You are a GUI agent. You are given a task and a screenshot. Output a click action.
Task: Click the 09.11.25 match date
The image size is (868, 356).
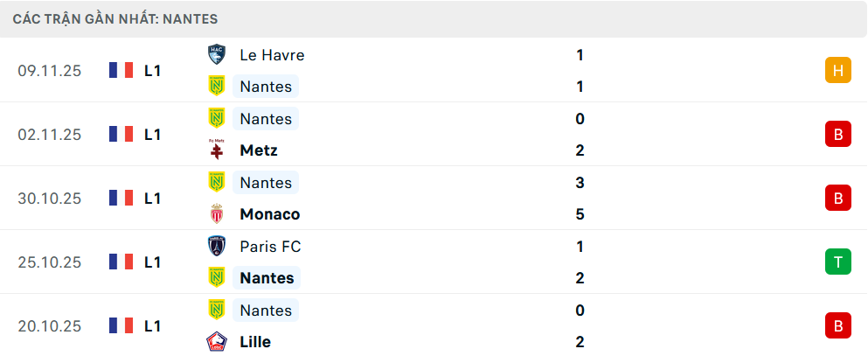(49, 71)
